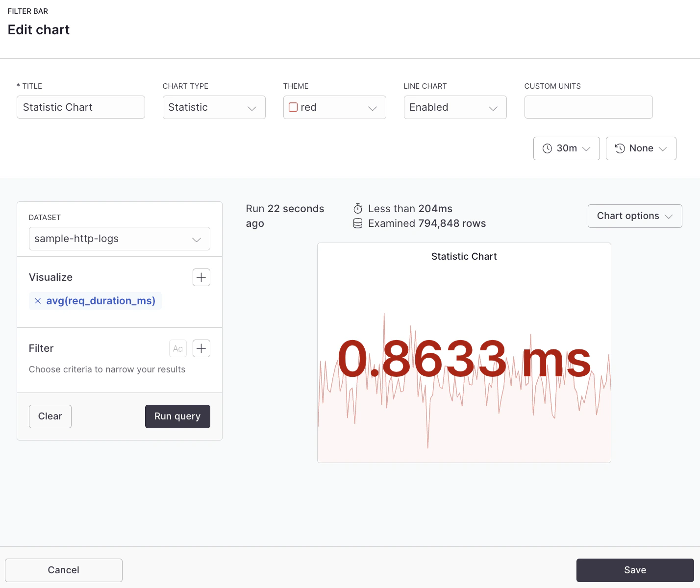Toggle the Line Chart Enabled setting
Viewport: 700px width, 588px height.
coord(455,107)
